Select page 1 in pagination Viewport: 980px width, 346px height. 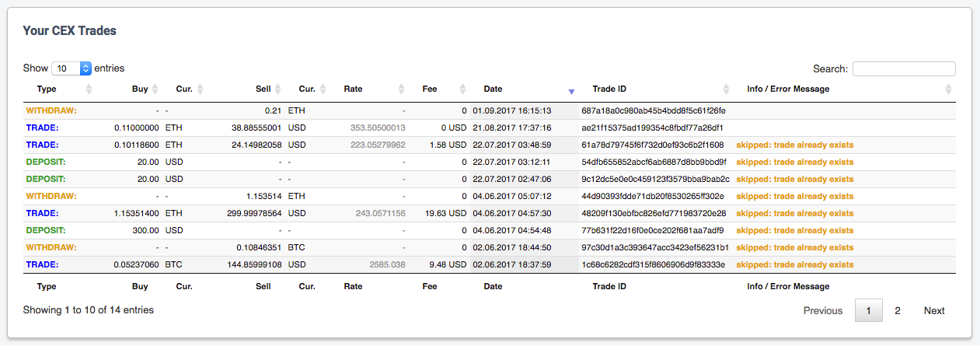pos(869,310)
